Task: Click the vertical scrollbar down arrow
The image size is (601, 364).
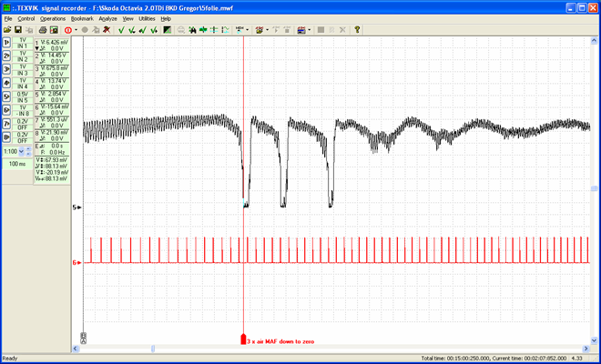Action: pyautogui.click(x=594, y=340)
